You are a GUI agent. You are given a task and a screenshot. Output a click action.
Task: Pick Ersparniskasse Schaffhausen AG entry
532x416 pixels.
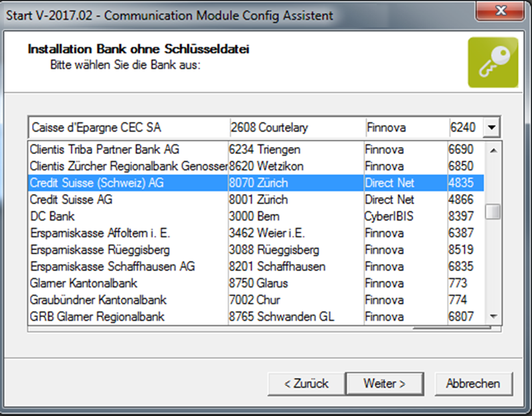tap(256, 266)
